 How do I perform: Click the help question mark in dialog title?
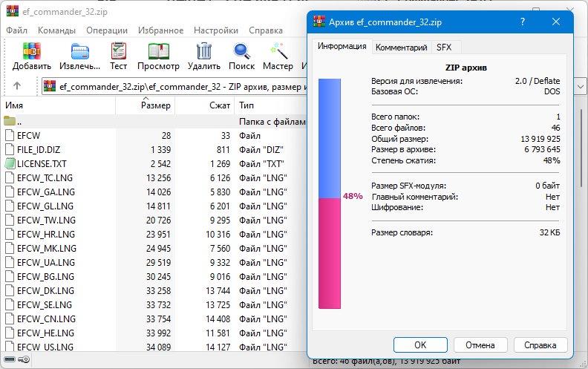coord(523,22)
